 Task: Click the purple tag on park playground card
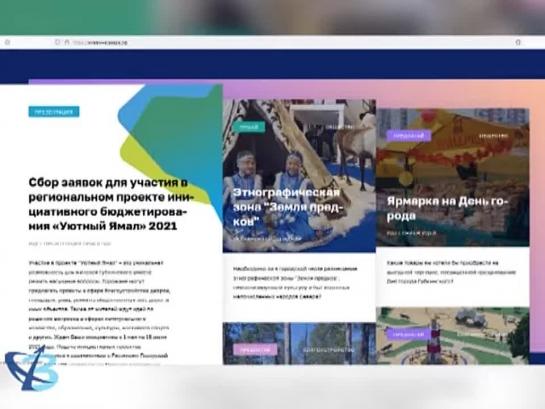point(409,334)
